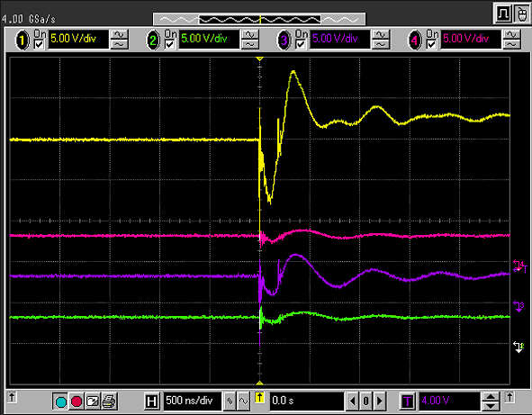This screenshot has height=415, width=532.
Task: Turn off channel 1 with its On checkbox
Action: (x=40, y=44)
